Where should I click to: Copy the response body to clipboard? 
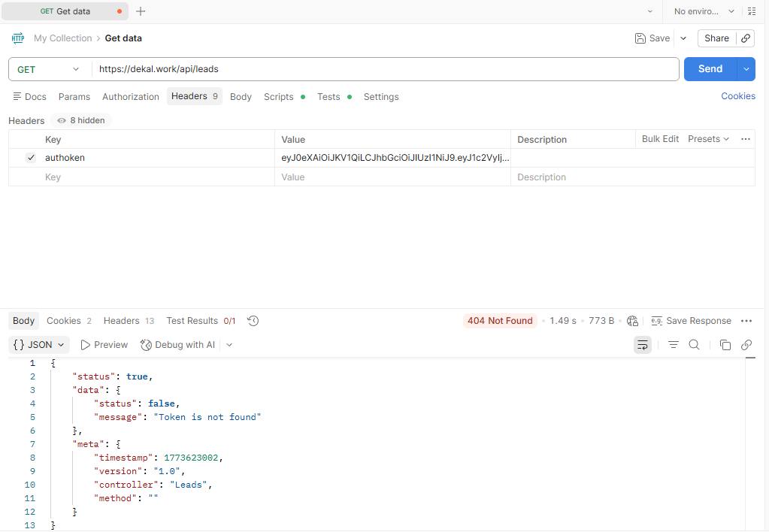click(725, 345)
